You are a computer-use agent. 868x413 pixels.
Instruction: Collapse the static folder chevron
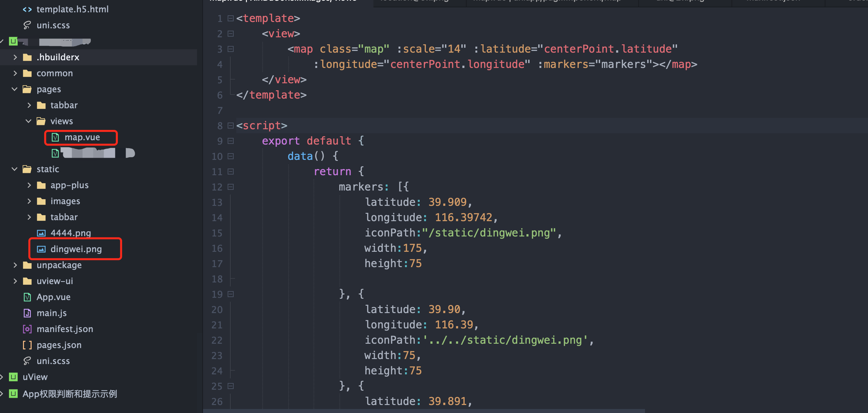point(15,169)
